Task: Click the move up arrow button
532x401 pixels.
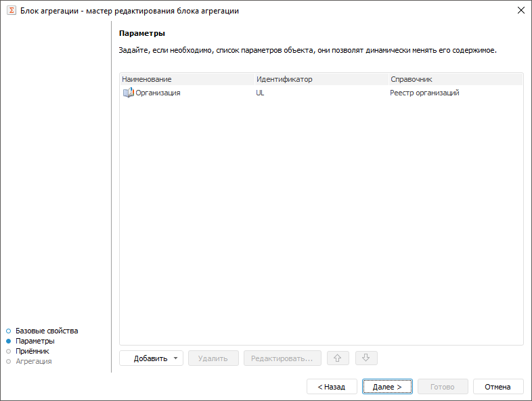Action: click(338, 358)
